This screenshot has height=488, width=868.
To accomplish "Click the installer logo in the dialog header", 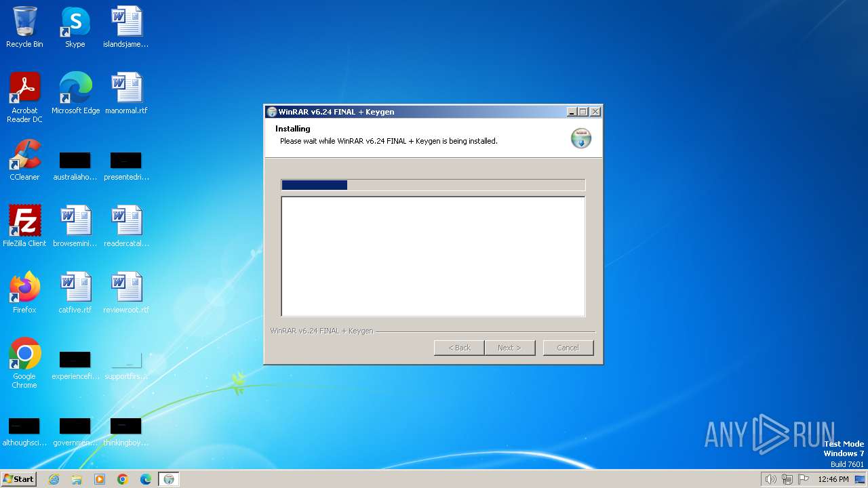I will click(x=580, y=138).
